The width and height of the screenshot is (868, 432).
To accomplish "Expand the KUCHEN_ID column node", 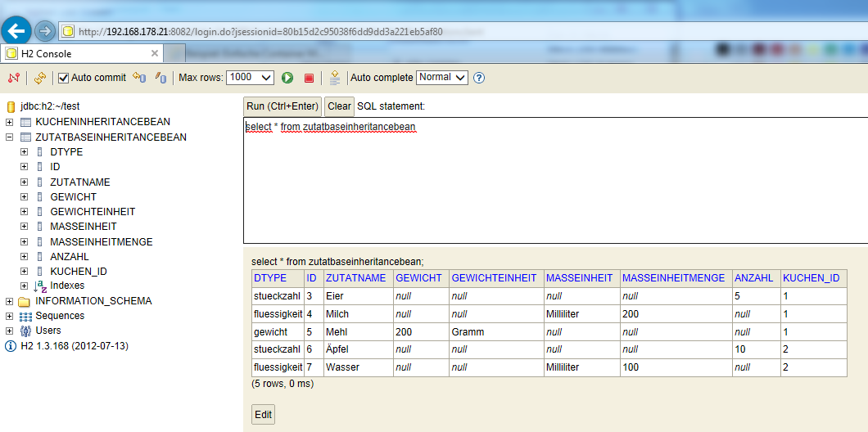I will pyautogui.click(x=25, y=271).
